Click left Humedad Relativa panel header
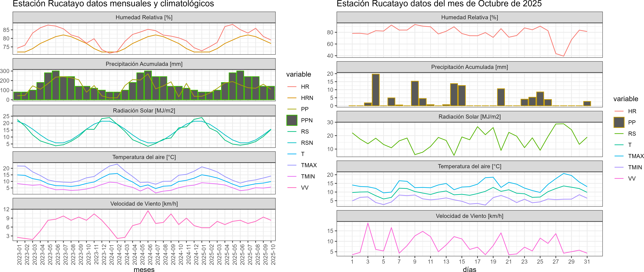 click(144, 17)
